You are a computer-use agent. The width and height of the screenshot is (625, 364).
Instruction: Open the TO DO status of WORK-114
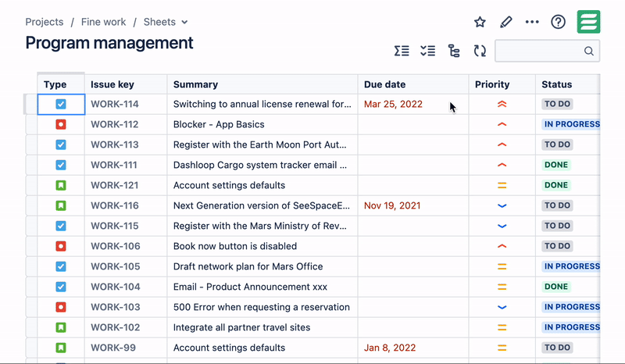(x=557, y=104)
